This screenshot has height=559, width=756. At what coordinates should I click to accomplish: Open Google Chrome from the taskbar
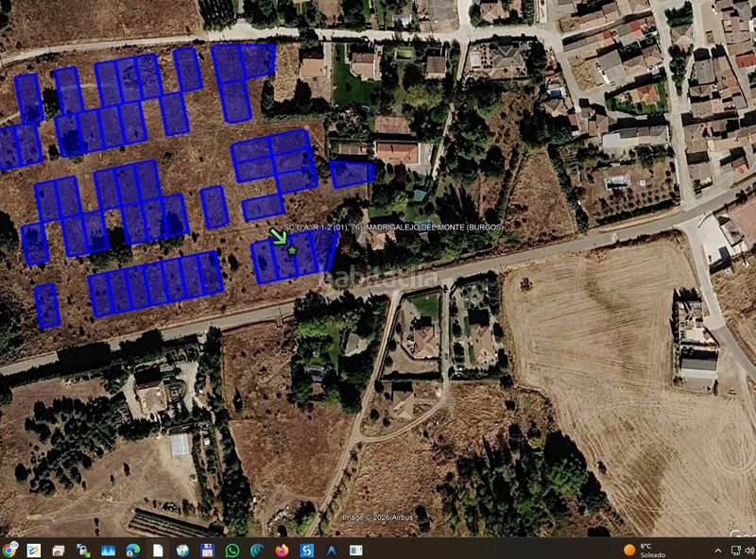(x=9, y=550)
